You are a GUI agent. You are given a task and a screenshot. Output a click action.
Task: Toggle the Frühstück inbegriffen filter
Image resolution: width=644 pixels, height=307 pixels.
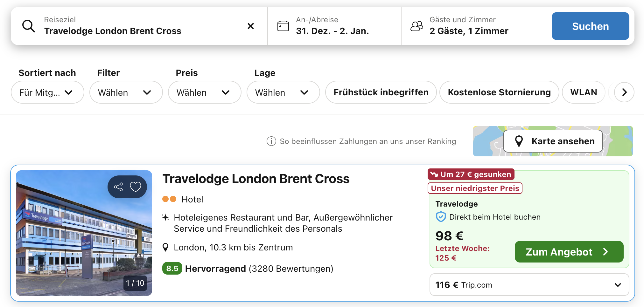point(381,92)
